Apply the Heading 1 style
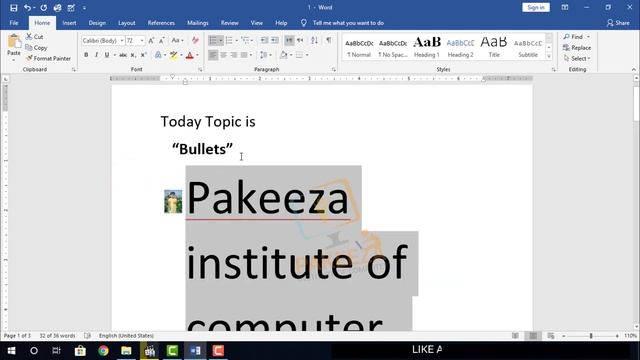 pos(427,47)
